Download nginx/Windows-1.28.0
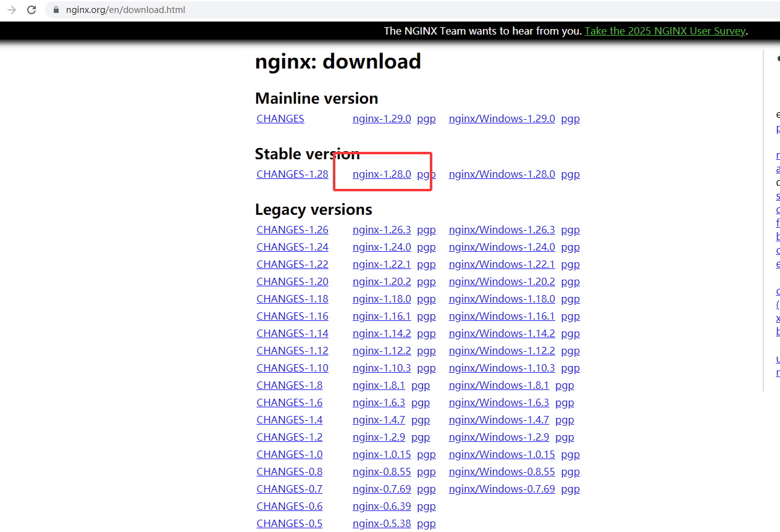The image size is (780, 532). click(x=502, y=174)
